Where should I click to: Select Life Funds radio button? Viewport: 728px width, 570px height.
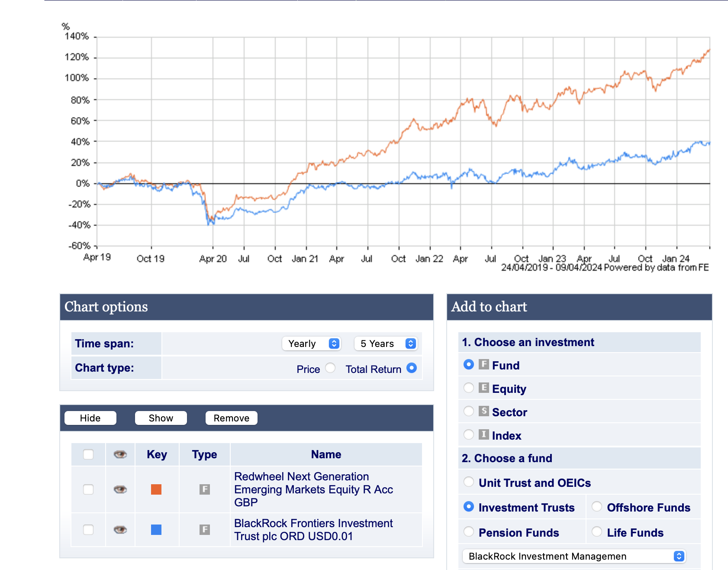point(597,531)
